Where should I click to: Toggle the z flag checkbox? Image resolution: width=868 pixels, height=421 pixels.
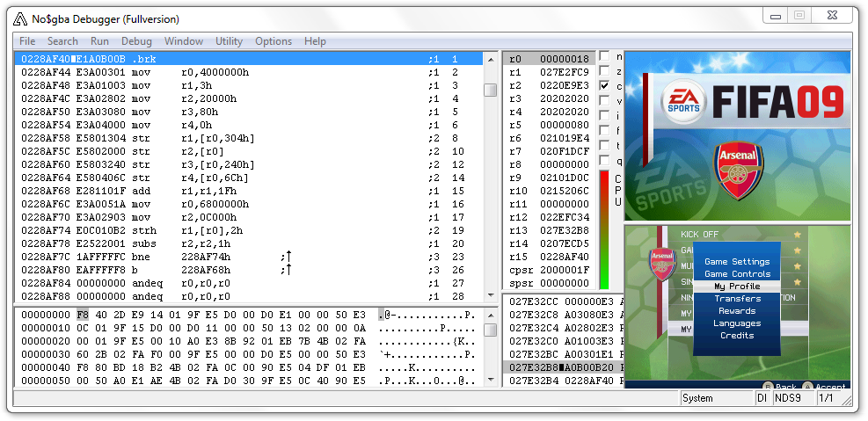[x=604, y=71]
